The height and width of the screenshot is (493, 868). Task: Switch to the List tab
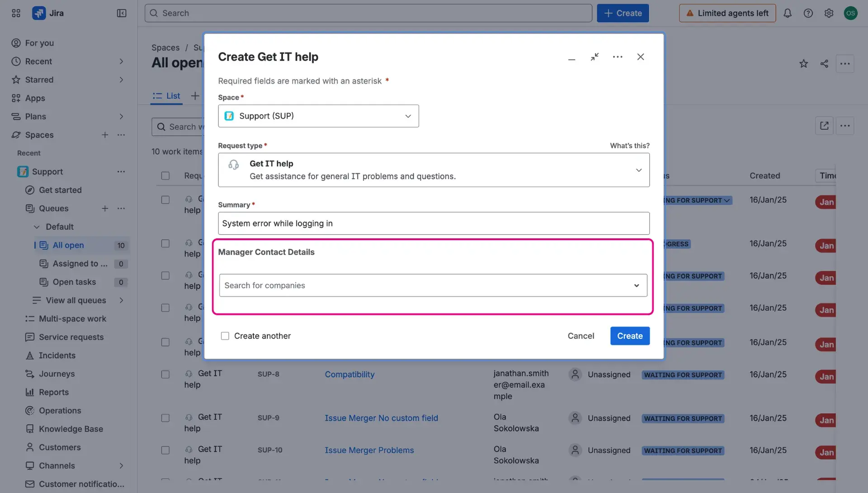166,96
